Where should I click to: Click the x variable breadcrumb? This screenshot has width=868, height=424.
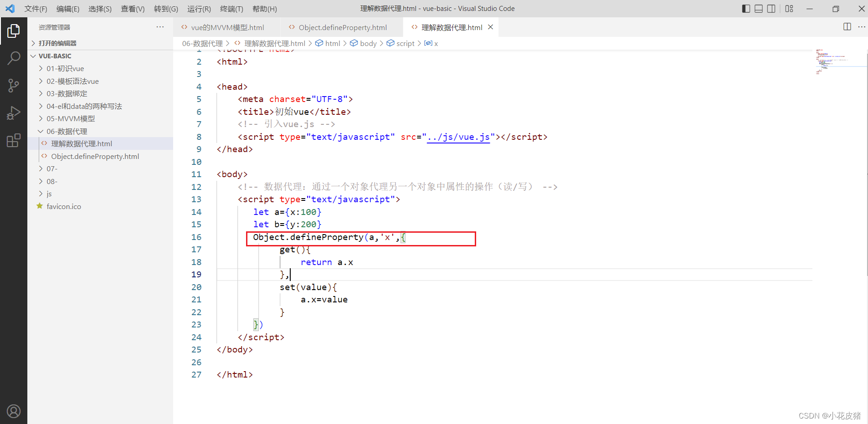(431, 43)
